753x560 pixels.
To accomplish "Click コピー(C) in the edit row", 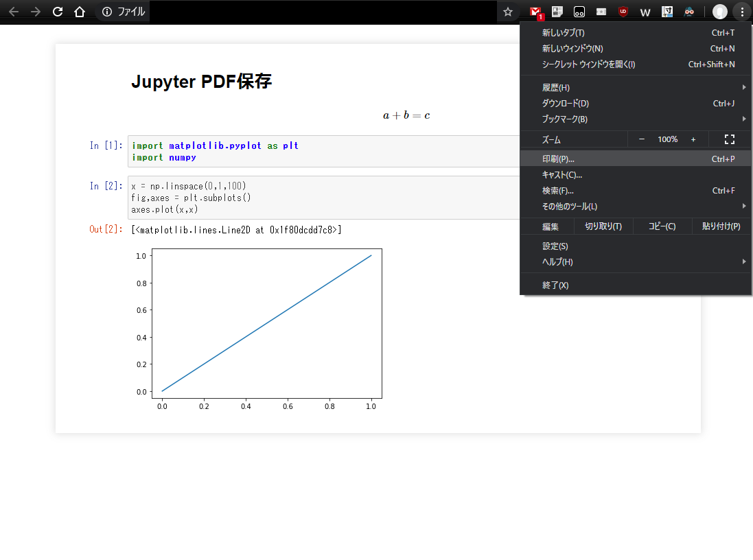I will tap(662, 226).
